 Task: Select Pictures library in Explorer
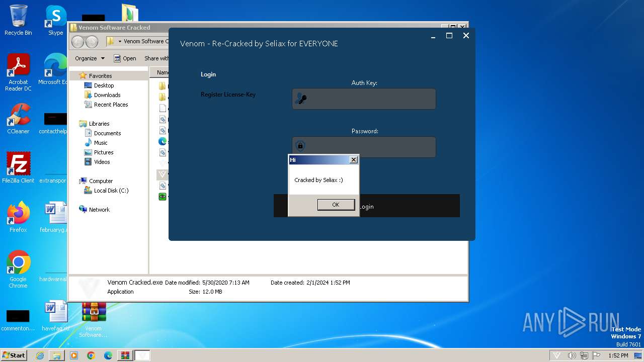pos(103,152)
